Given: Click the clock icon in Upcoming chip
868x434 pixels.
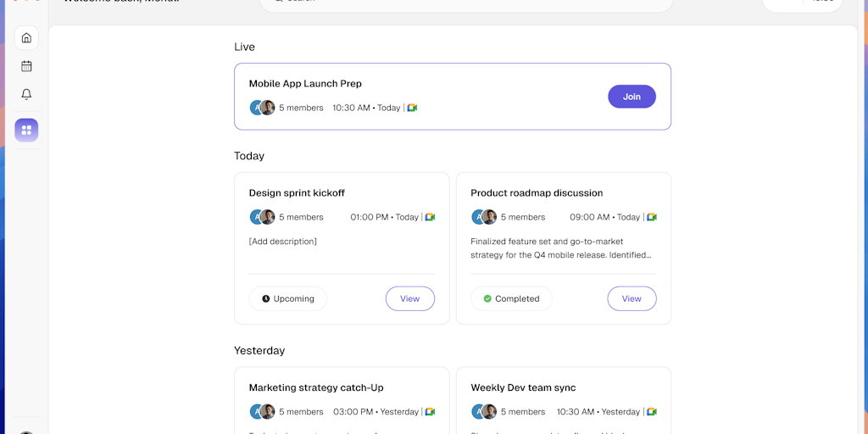Looking at the screenshot, I should 265,299.
